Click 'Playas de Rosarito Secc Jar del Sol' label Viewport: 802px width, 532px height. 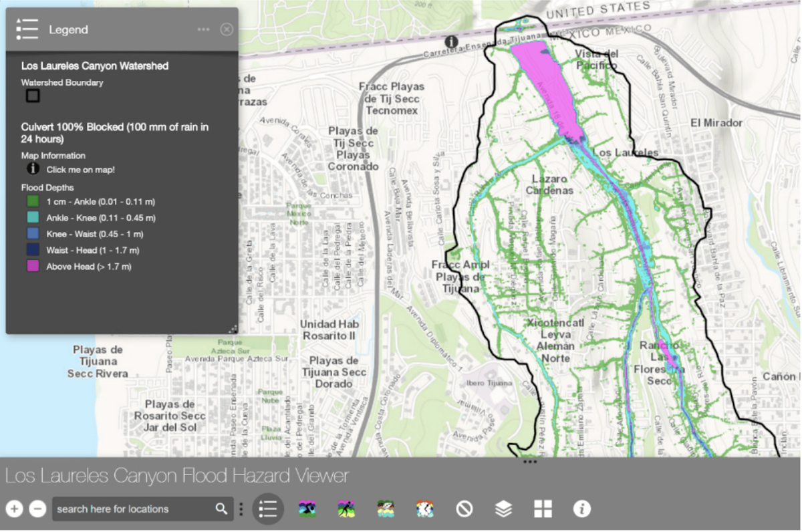pyautogui.click(x=170, y=415)
